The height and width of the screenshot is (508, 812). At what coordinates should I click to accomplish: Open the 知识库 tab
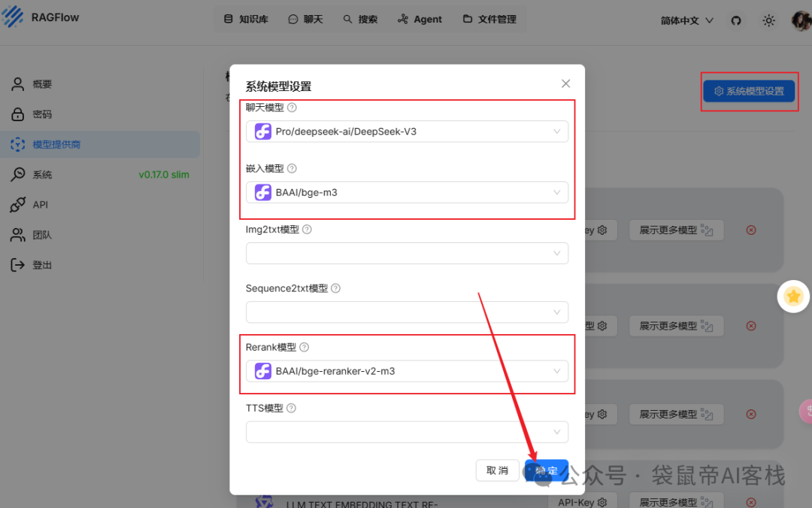246,19
